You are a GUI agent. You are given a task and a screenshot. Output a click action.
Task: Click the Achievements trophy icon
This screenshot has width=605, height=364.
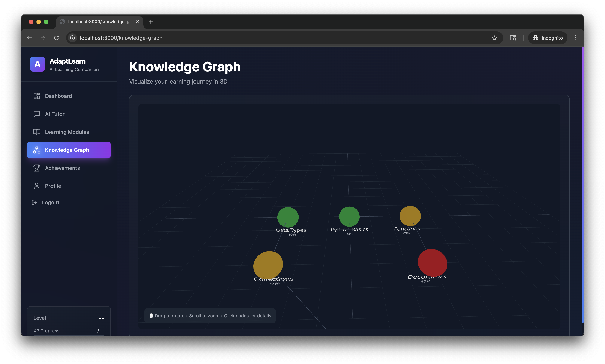[x=37, y=168]
